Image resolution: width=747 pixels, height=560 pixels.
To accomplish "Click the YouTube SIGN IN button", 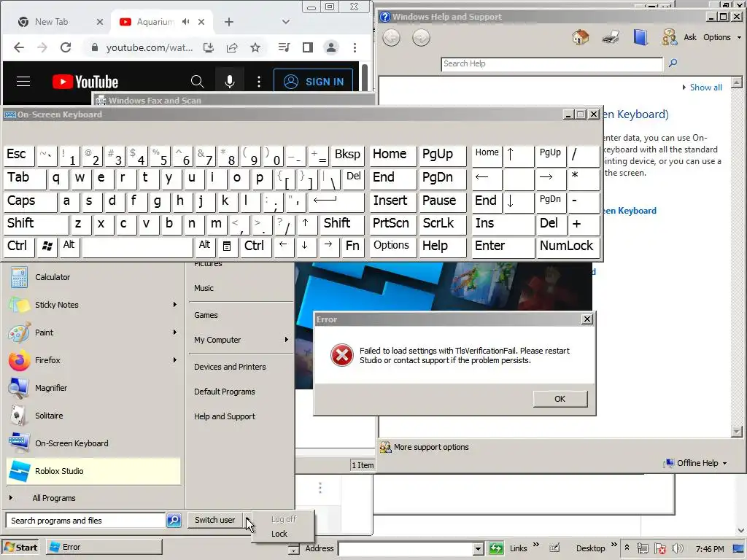I will click(314, 82).
